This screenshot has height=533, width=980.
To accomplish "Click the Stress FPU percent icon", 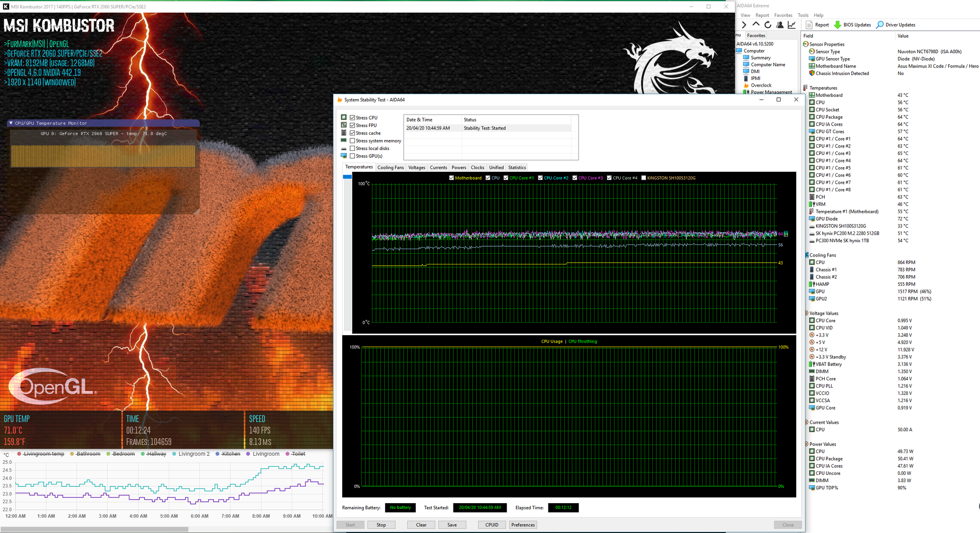I will tap(344, 125).
